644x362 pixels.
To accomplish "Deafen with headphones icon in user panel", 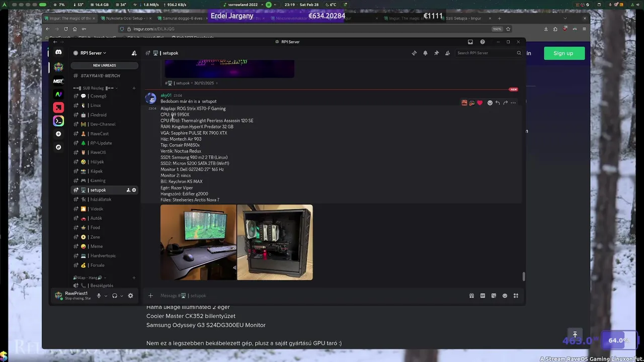I will click(x=115, y=296).
